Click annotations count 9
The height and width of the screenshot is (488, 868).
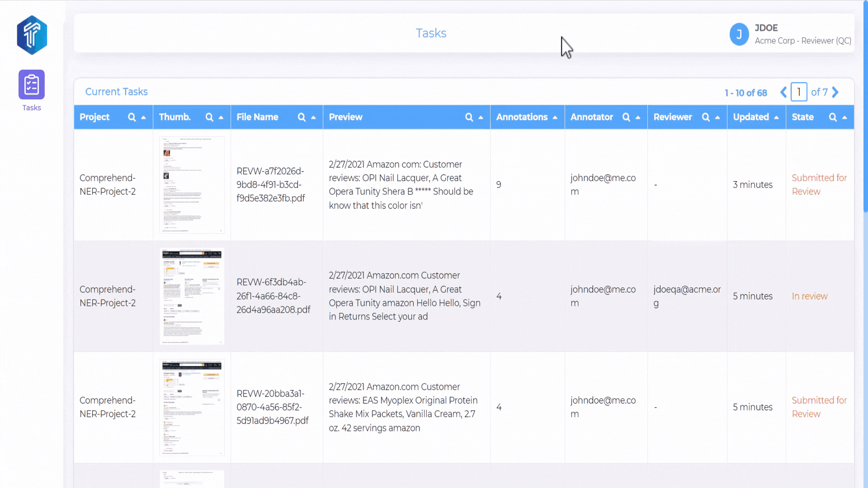[499, 185]
